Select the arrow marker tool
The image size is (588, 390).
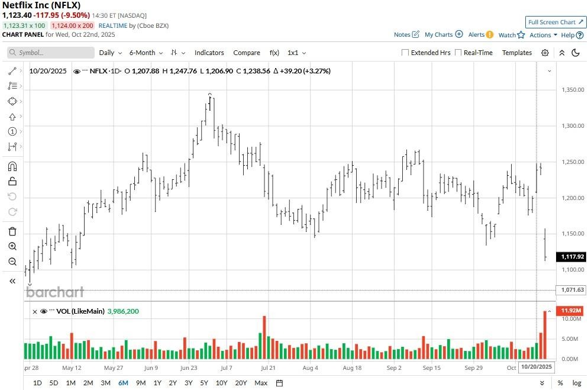pyautogui.click(x=12, y=117)
